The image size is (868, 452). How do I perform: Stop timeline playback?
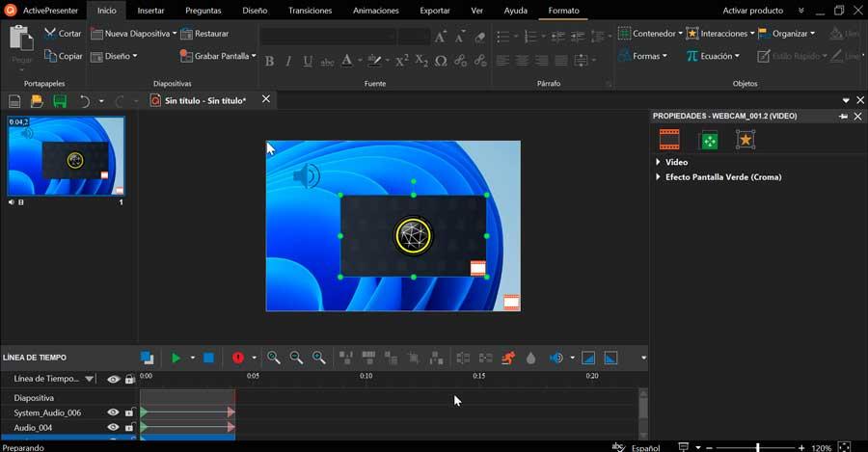(x=208, y=358)
